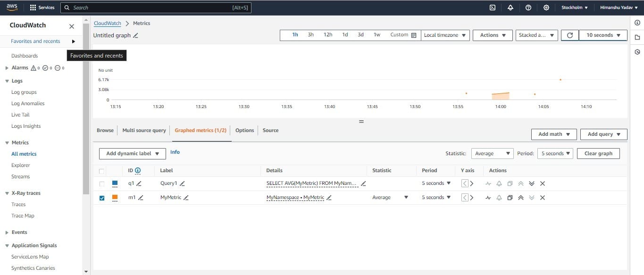Screen dimensions: 644x275
Task: Collapse the Logs sidebar section
Action: (7, 81)
